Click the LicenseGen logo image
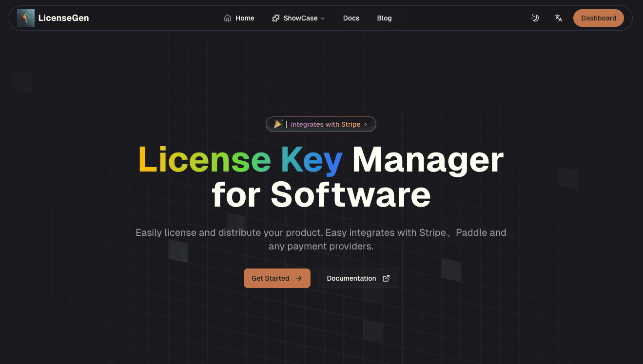643x364 pixels. click(x=26, y=18)
